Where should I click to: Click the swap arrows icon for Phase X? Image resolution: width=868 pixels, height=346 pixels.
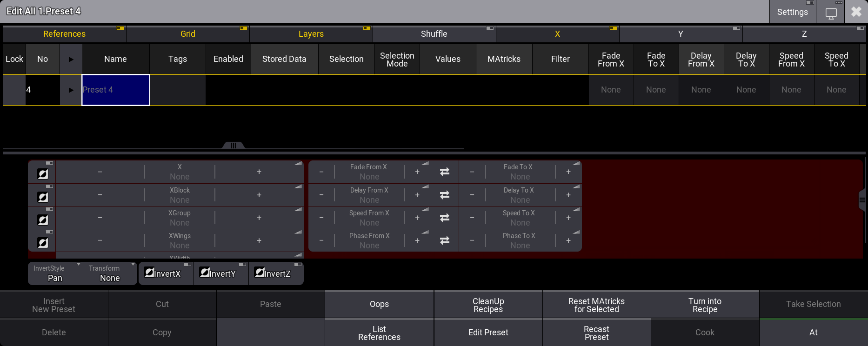point(445,240)
